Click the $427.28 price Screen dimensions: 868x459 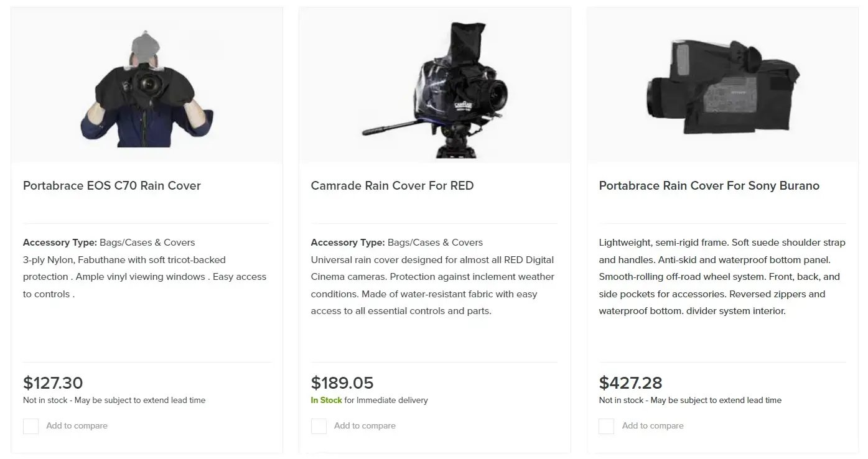coord(630,382)
